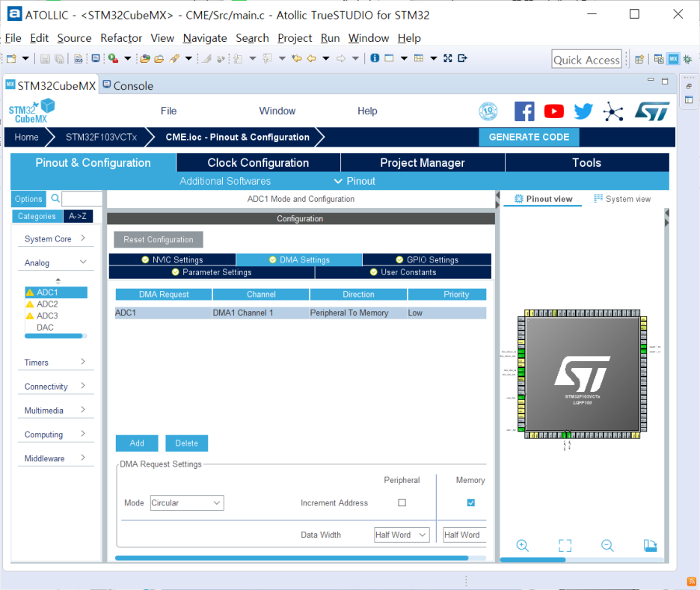
Task: Expand the System Core category
Action: (x=55, y=239)
